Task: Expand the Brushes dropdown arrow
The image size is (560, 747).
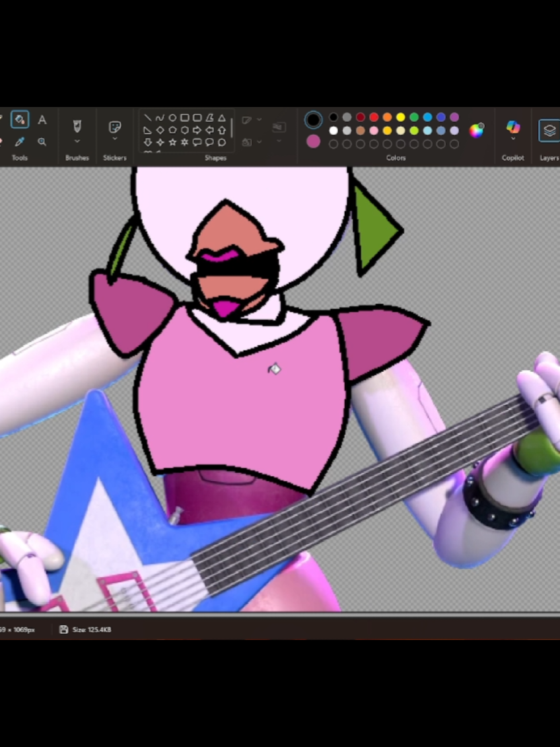Action: click(77, 141)
